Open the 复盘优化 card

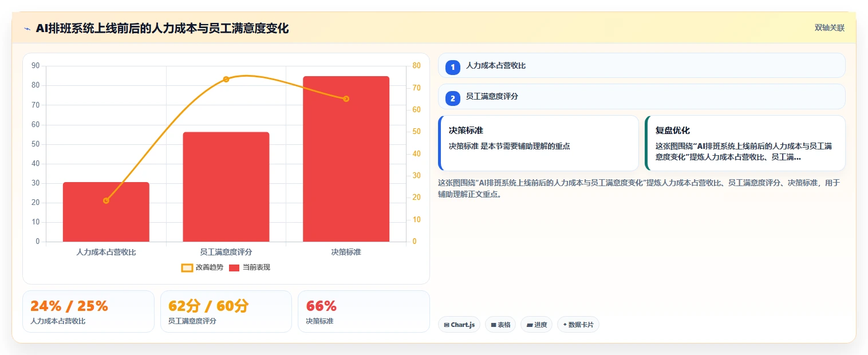[745, 143]
